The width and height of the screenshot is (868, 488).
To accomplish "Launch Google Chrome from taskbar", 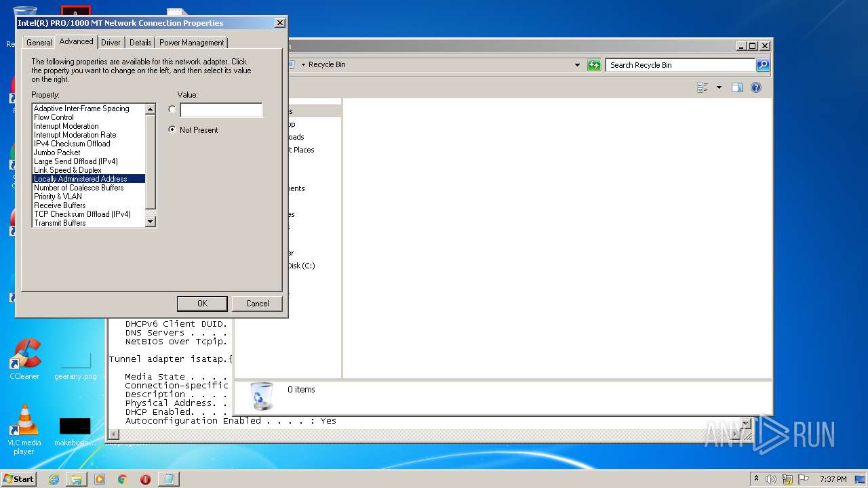I will [123, 479].
